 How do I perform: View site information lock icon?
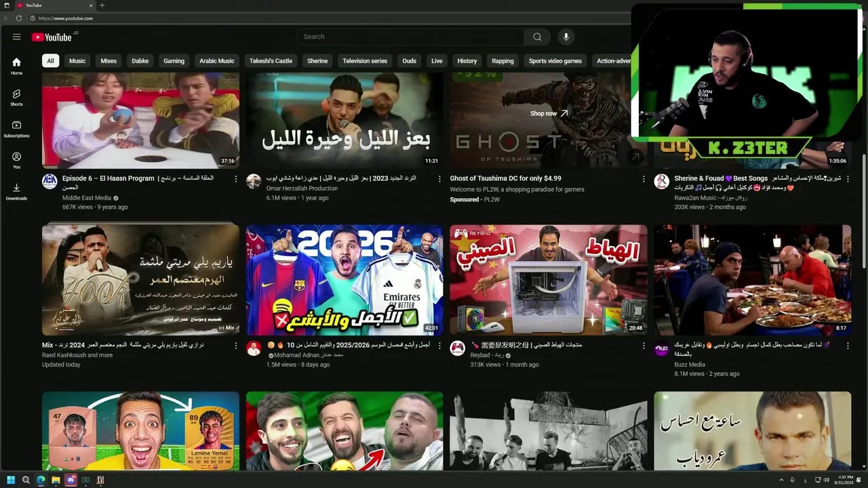point(31,18)
